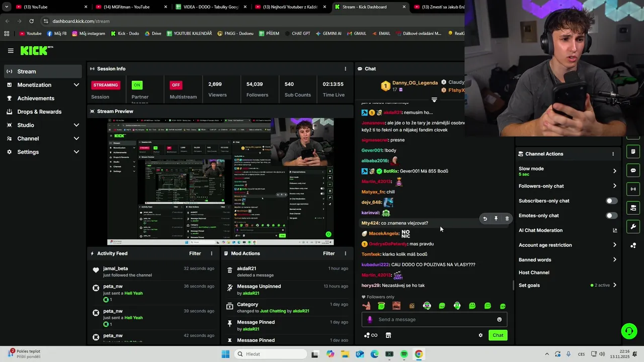Image resolution: width=644 pixels, height=362 pixels.
Task: Open the hamburger menu beside the Kick logo
Action: (11, 51)
